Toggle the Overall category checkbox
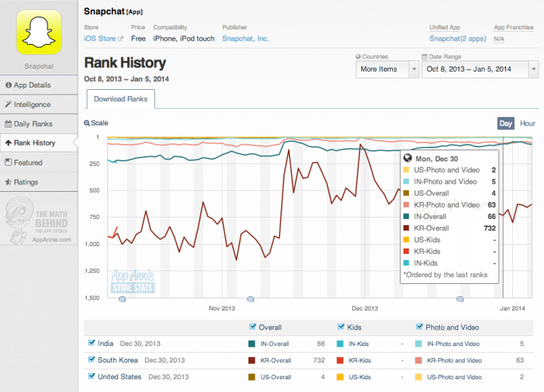Image resolution: width=544 pixels, height=392 pixels. 252,327
